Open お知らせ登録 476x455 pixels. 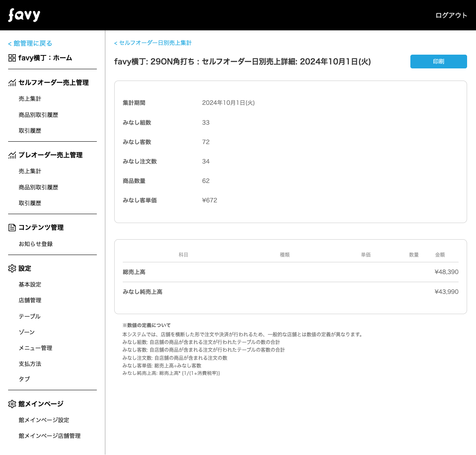(36, 244)
